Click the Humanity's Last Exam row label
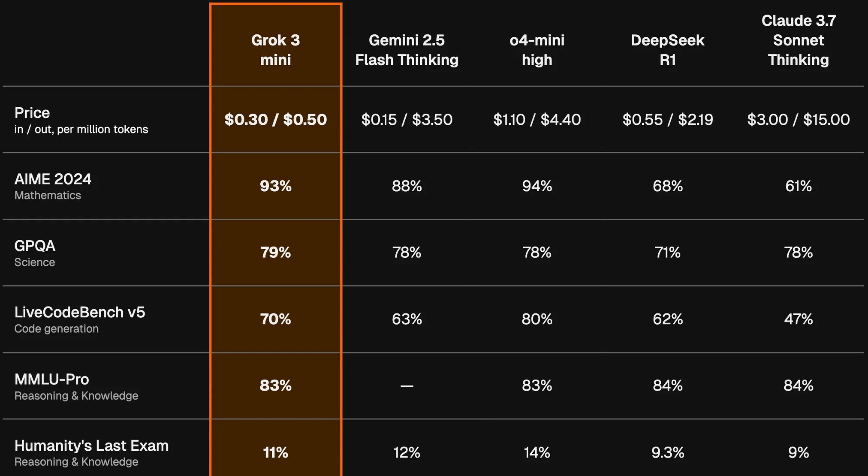 point(91,446)
